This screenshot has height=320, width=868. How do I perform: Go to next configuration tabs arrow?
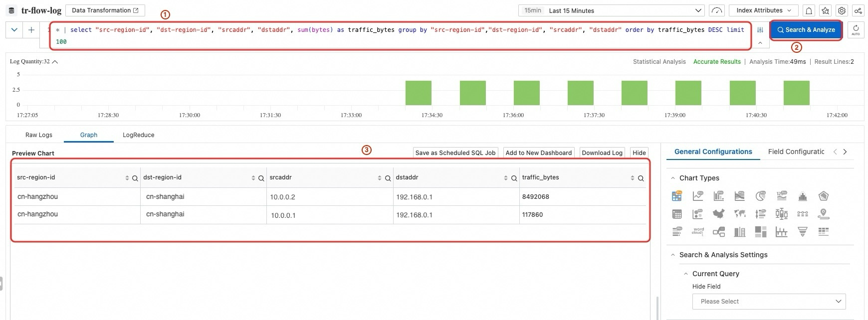pos(845,152)
